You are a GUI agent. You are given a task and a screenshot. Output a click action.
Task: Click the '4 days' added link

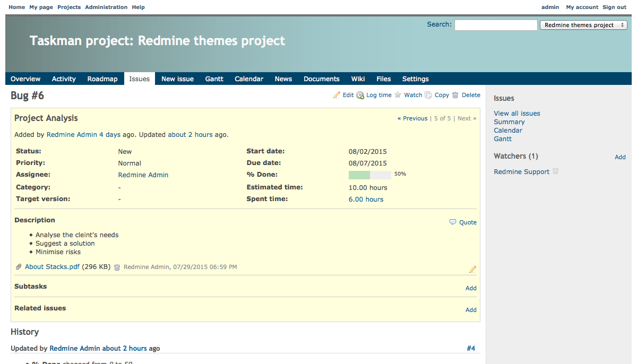[110, 135]
